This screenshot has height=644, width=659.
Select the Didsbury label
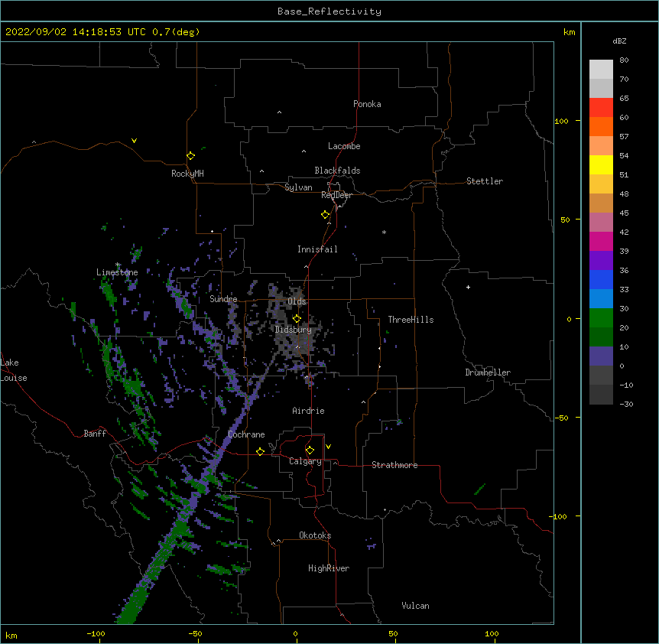click(x=294, y=330)
